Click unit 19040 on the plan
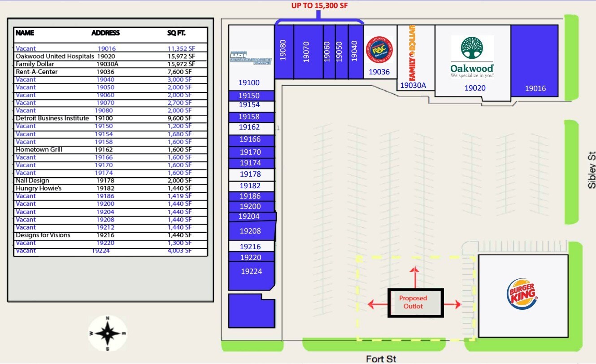This screenshot has height=364, width=596. point(356,52)
